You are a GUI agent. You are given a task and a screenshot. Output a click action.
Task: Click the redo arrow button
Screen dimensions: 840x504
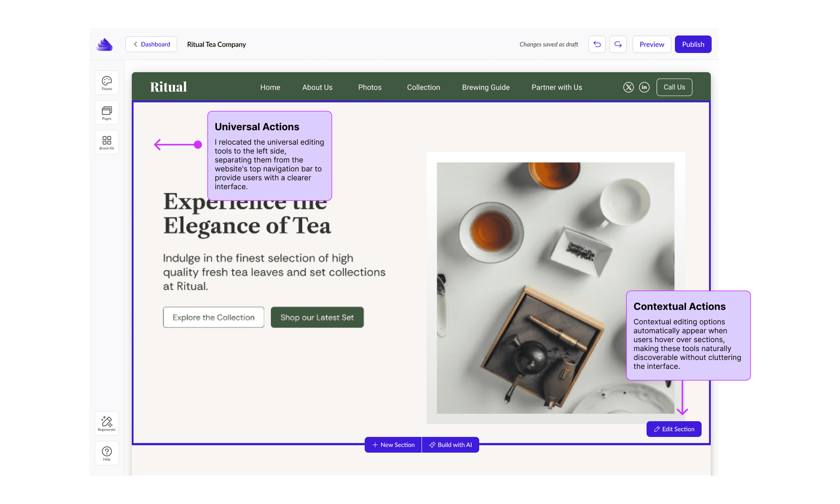[x=618, y=44]
